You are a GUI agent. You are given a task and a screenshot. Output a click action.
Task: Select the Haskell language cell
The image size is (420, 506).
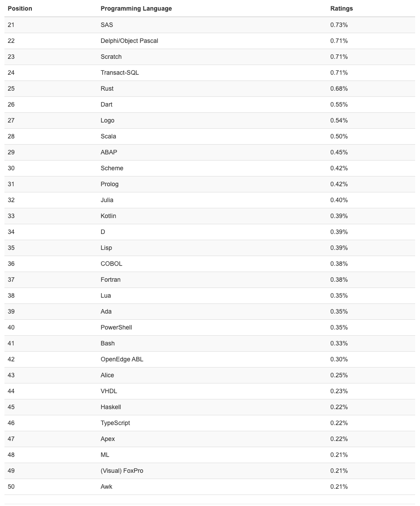(x=111, y=407)
